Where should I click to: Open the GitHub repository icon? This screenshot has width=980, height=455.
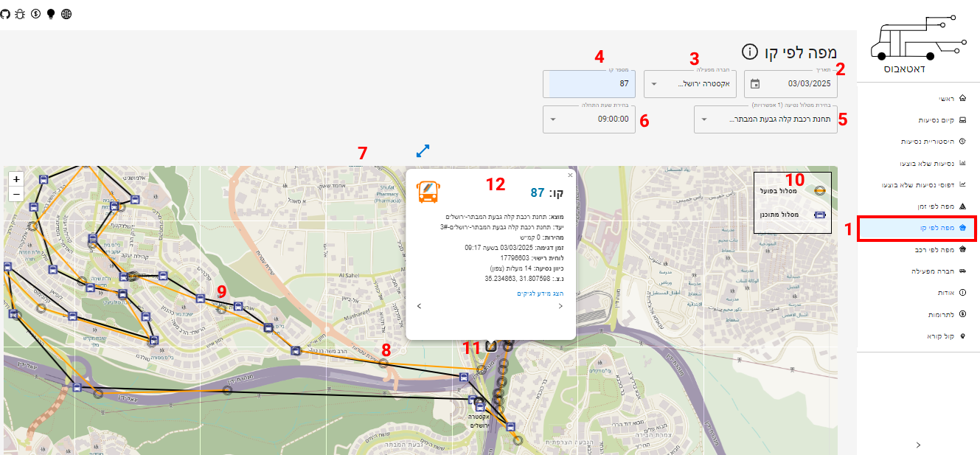pos(5,13)
